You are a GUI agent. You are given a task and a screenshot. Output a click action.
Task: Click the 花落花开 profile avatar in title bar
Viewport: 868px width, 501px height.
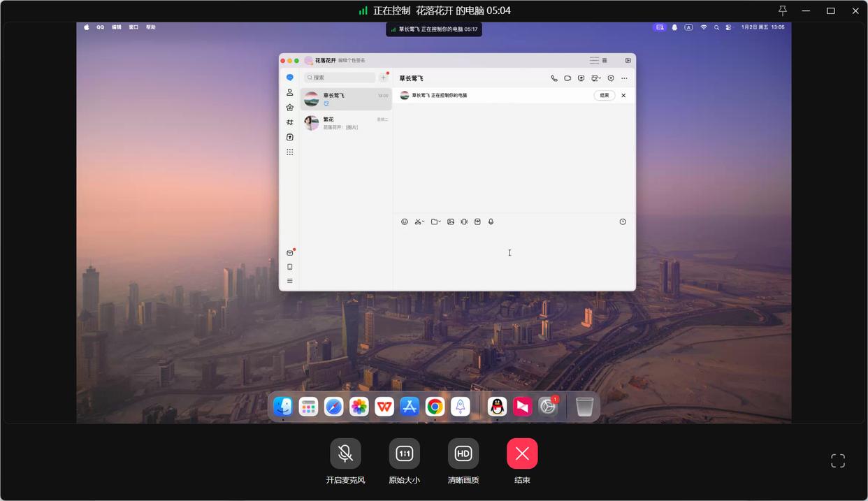pos(308,61)
